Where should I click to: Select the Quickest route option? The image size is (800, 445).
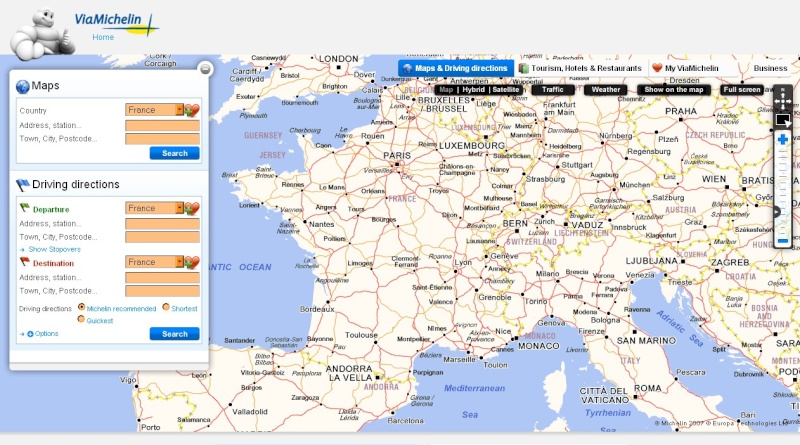[81, 319]
